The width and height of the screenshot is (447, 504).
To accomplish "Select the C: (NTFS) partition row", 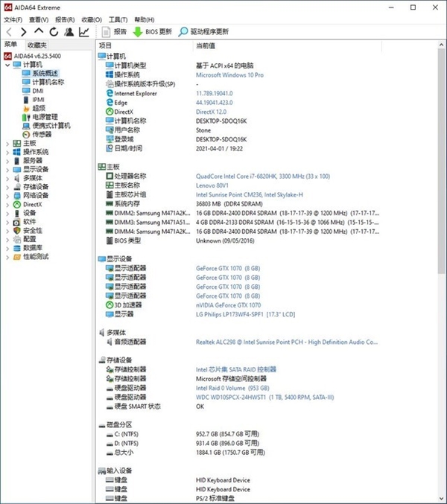I will click(238, 434).
